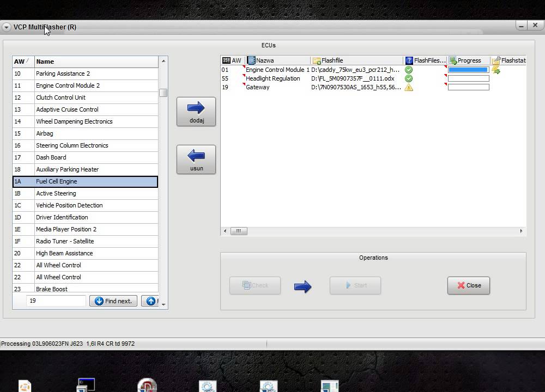Screen dimensions: 545x392
Task: Click the Find next. button
Action: click(x=113, y=301)
